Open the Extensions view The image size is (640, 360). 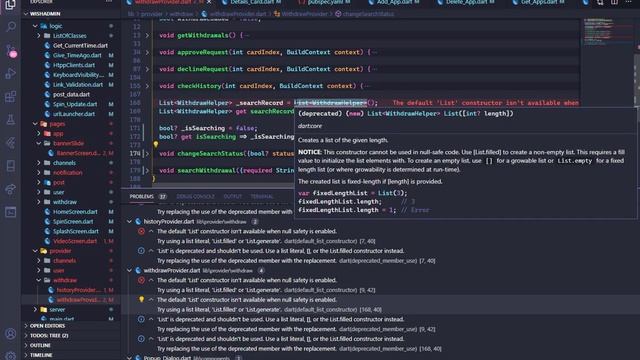coord(11,97)
